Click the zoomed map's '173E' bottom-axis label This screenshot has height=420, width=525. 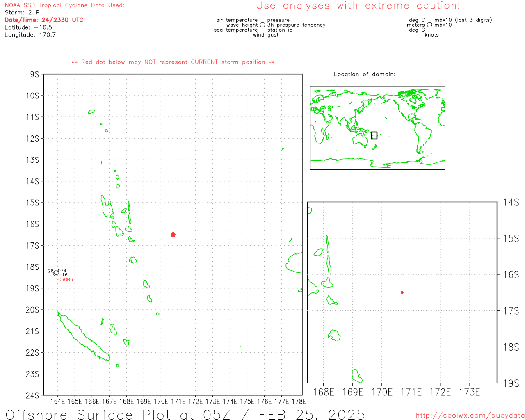click(x=469, y=392)
